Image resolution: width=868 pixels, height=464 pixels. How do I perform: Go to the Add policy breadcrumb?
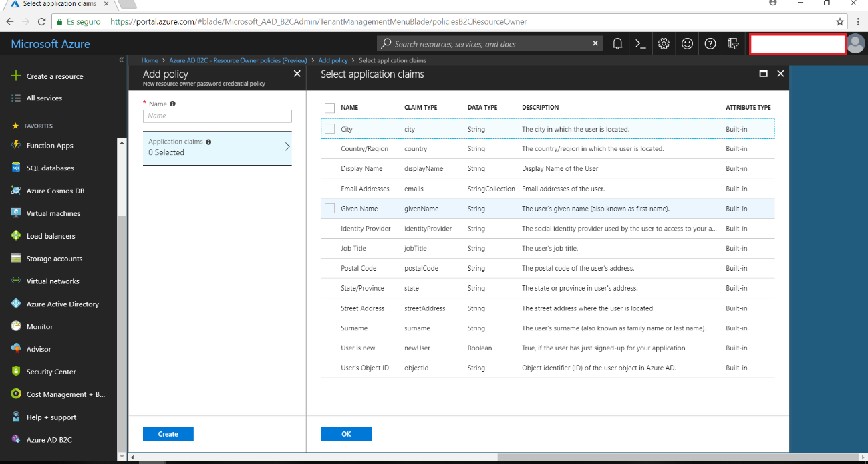click(333, 60)
